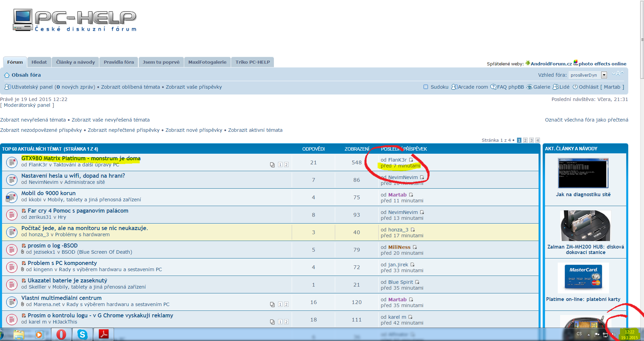
Task: Click the Opera browser taskbar icon
Action: (x=61, y=334)
